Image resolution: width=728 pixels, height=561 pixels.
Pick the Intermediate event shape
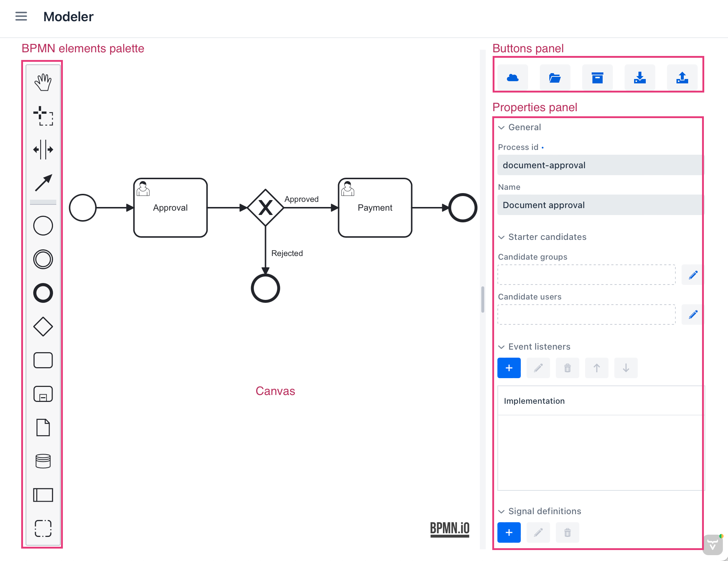tap(43, 259)
